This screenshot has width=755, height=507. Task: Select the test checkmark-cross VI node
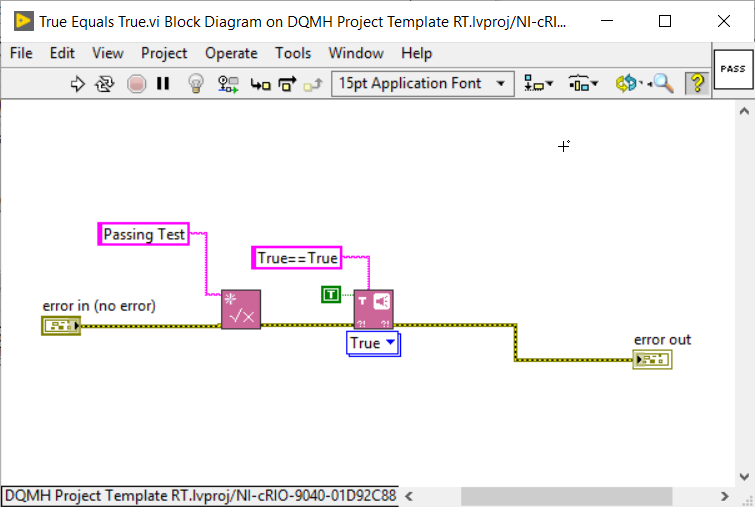(241, 309)
